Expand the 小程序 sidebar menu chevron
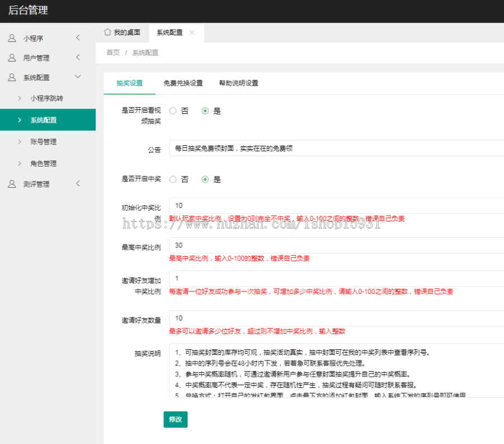 pos(78,38)
